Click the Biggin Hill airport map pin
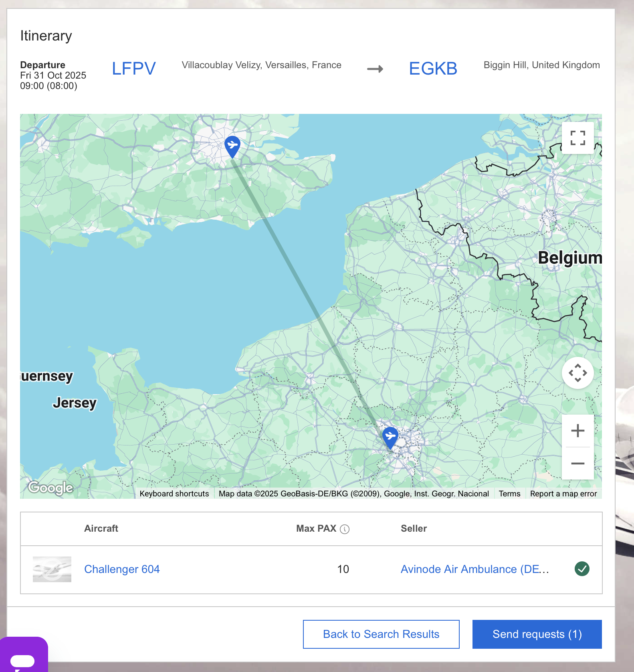Screen dimensions: 634x672 click(x=232, y=146)
